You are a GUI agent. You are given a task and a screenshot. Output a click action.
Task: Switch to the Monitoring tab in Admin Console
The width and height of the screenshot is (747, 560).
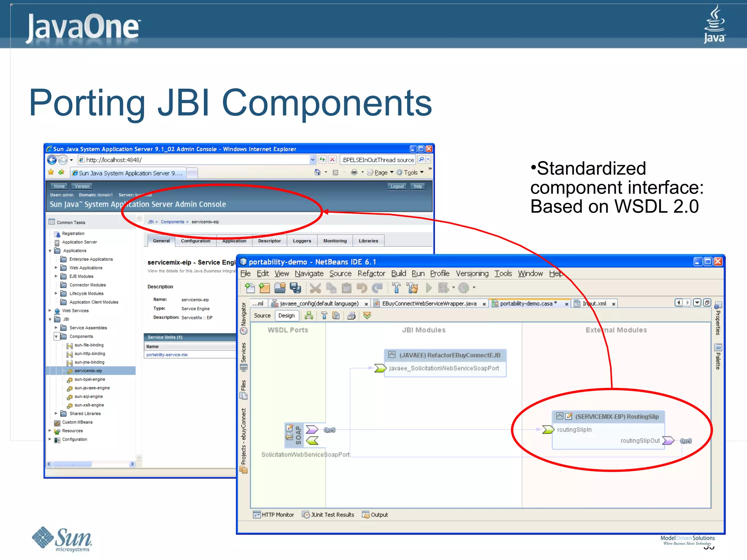click(335, 241)
